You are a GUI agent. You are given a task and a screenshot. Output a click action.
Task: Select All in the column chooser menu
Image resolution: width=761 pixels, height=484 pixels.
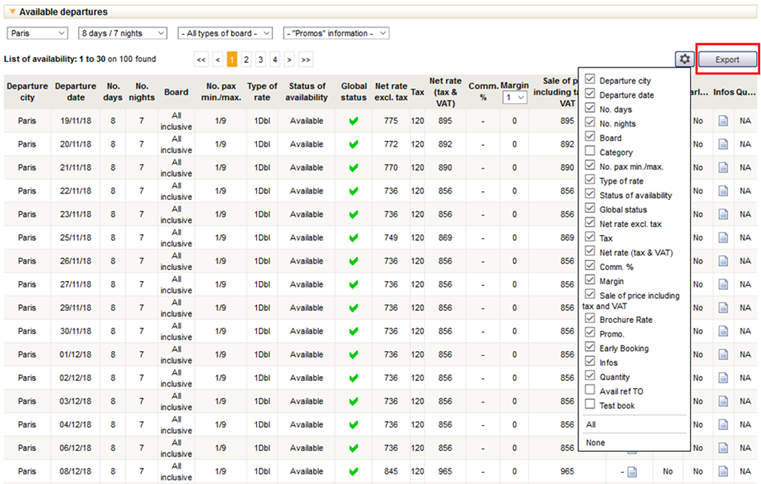tap(592, 425)
